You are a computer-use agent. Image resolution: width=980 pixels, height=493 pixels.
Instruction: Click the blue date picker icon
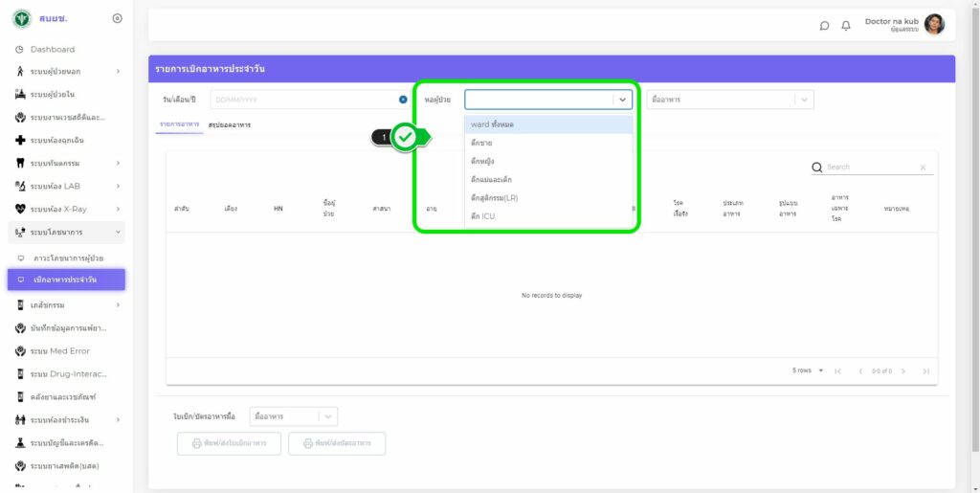point(403,100)
